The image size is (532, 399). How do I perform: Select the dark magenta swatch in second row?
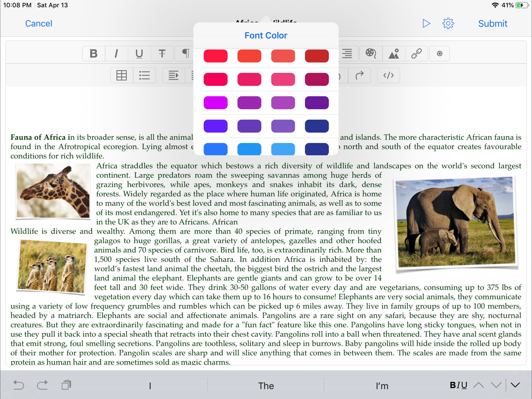[x=317, y=79]
